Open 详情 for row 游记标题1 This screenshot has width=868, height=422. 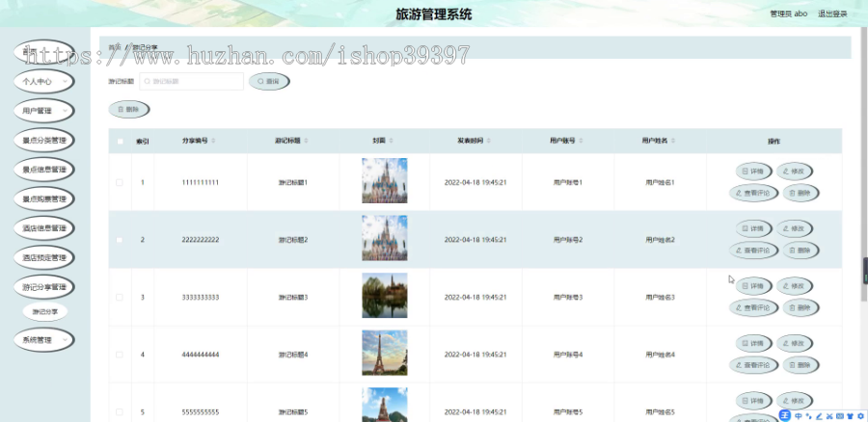(753, 171)
